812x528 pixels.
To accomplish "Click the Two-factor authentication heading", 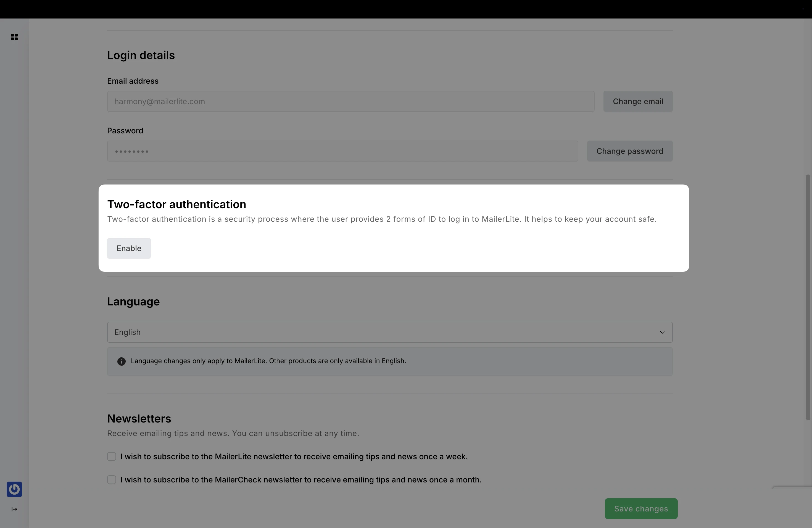I will click(x=176, y=204).
